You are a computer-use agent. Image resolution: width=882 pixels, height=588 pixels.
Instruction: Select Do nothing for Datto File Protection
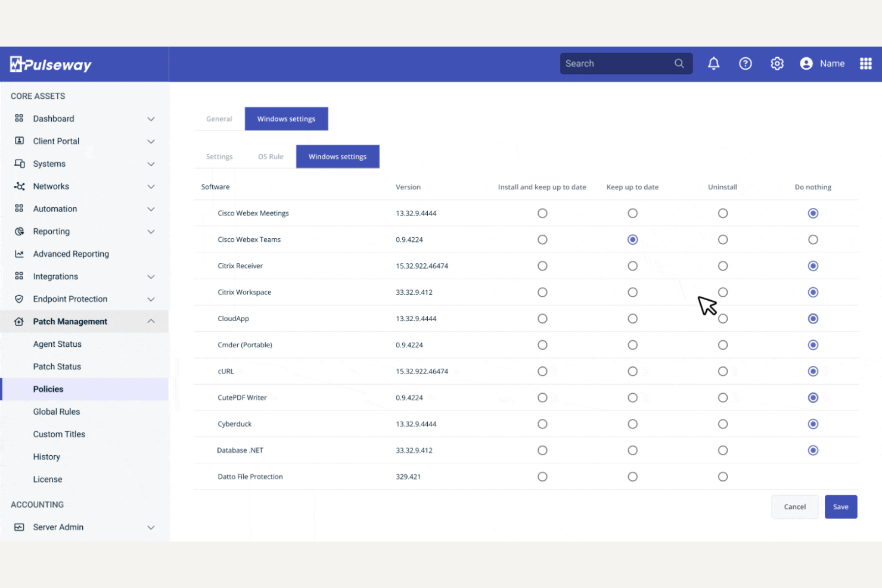point(813,477)
